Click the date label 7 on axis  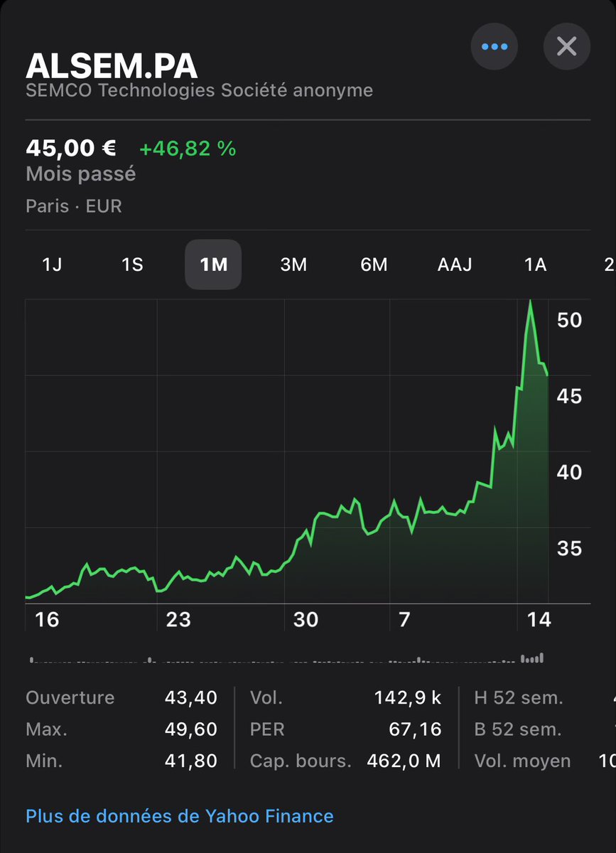404,620
